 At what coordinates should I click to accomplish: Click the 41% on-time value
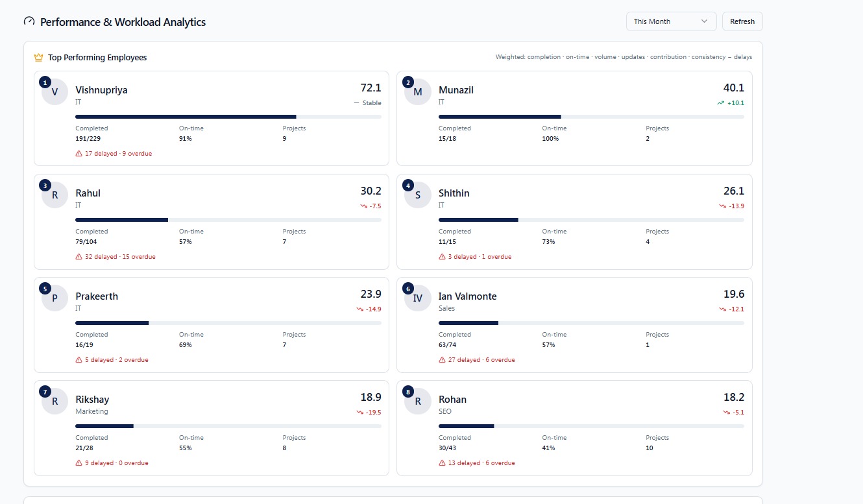(548, 448)
